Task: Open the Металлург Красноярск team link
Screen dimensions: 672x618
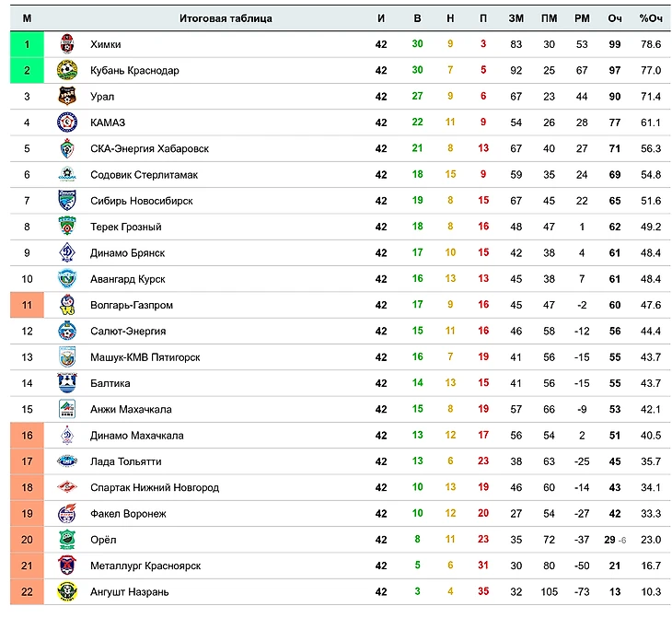Action: tap(145, 566)
